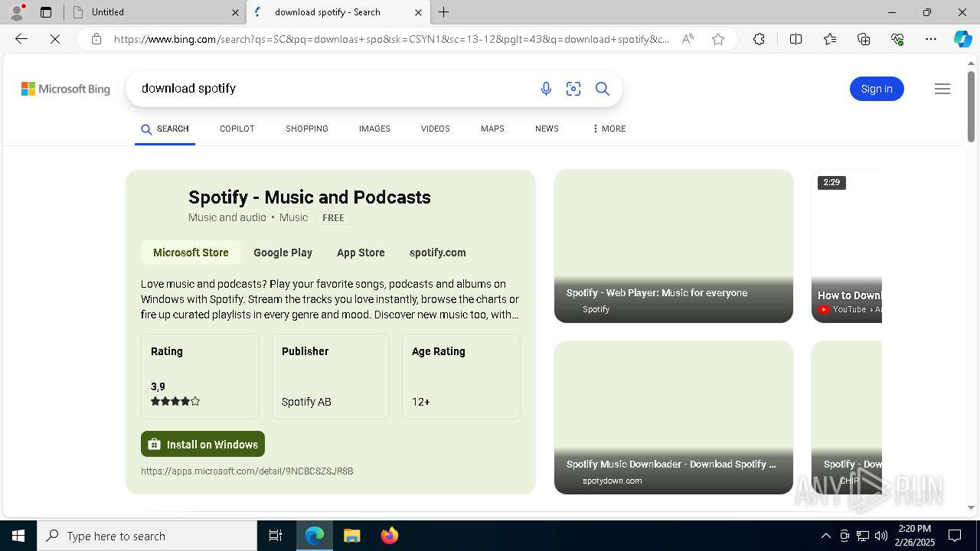Screen dimensions: 980x551
Task: Open the 2:29 YouTube video card
Action: click(x=847, y=246)
